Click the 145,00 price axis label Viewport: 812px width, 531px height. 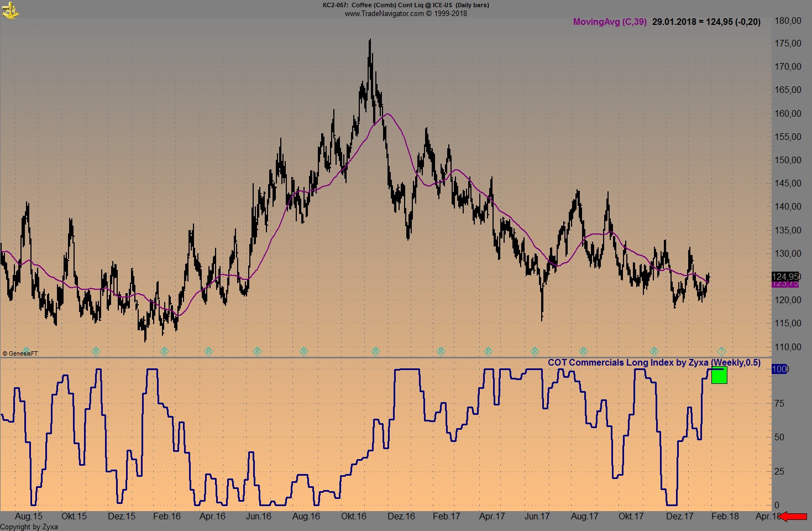pyautogui.click(x=788, y=184)
